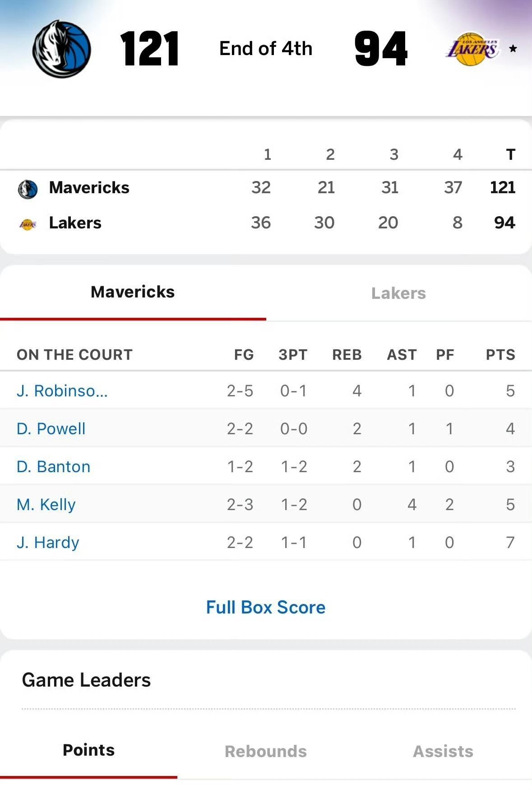The height and width of the screenshot is (785, 532).
Task: Open the Full Box Score link
Action: [x=266, y=608]
